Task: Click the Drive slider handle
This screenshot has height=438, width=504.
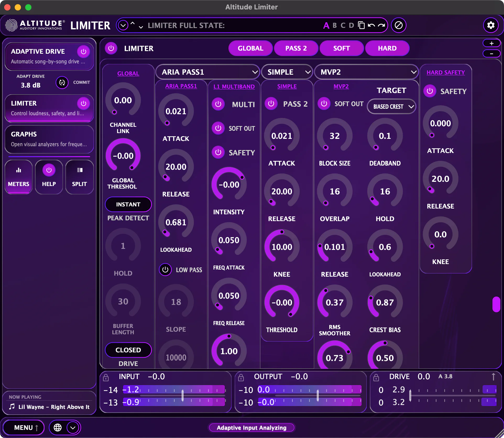Action: tap(410, 396)
